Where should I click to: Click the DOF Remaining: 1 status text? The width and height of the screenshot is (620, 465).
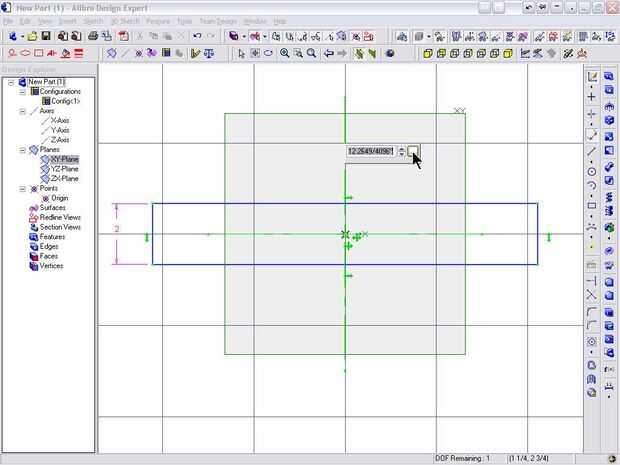click(463, 458)
